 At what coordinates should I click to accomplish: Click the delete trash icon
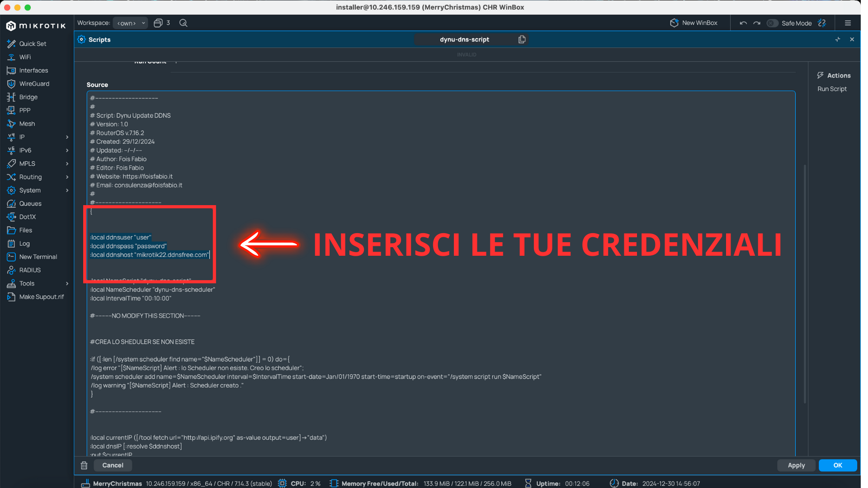coord(84,465)
